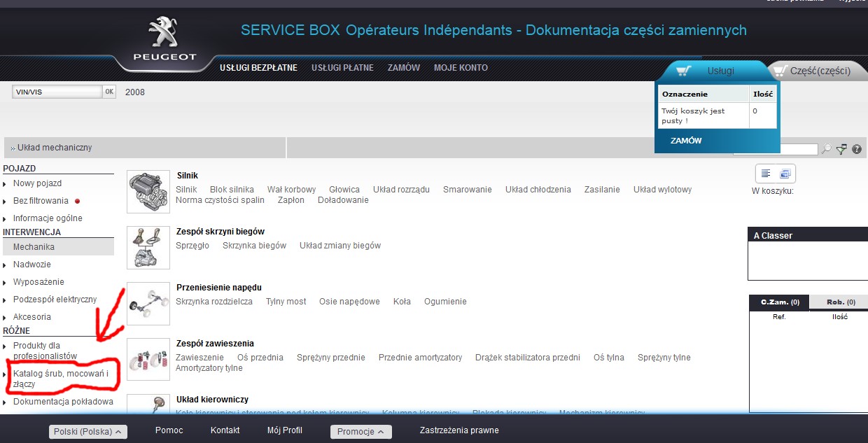
Task: Open the Część(części) cart tab
Action: pos(819,71)
